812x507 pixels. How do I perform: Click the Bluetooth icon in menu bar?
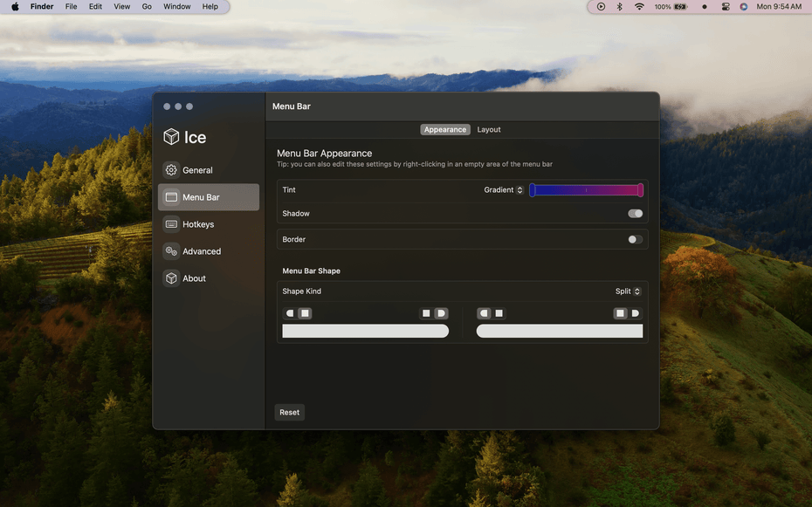coord(620,7)
